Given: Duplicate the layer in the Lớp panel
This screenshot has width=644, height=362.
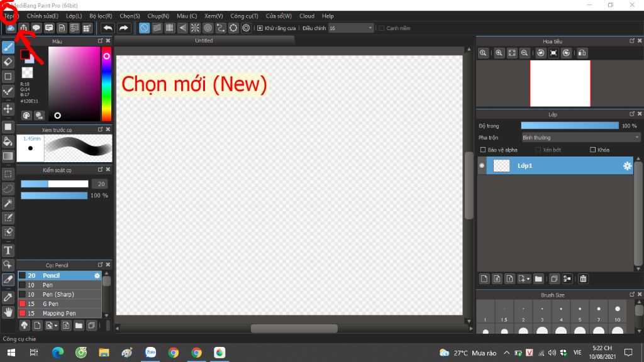Looking at the screenshot, I should point(554,279).
